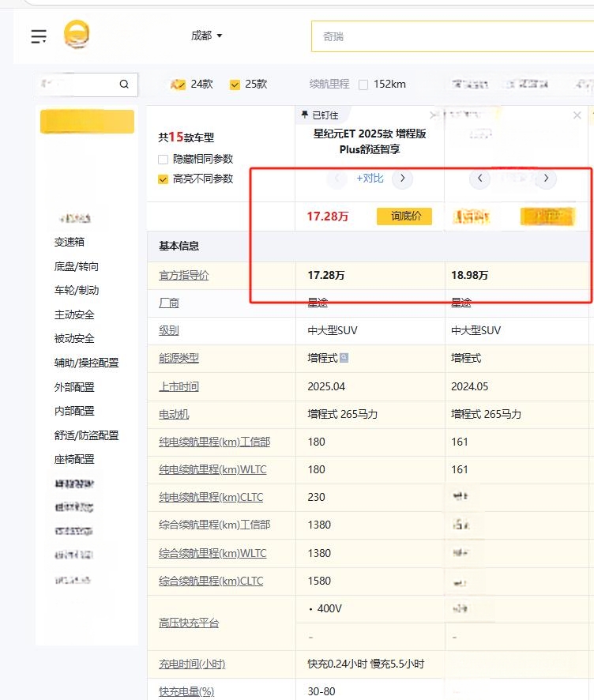Toggle the 25款 checkbox
Viewport: 594px width, 700px height.
(x=235, y=85)
